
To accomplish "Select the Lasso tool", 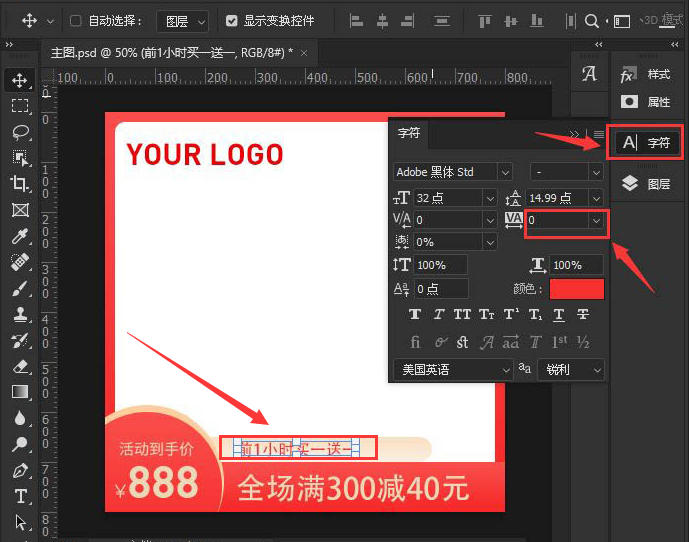I will [x=19, y=132].
